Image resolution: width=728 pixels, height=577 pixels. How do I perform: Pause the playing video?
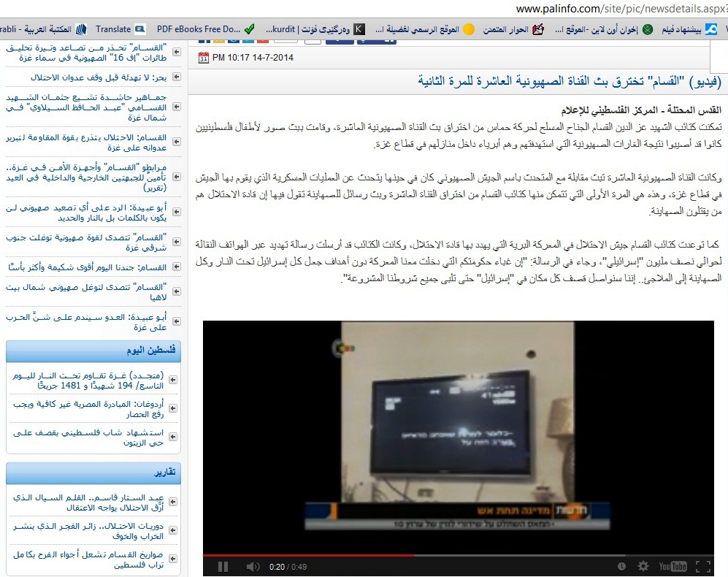pyautogui.click(x=223, y=567)
